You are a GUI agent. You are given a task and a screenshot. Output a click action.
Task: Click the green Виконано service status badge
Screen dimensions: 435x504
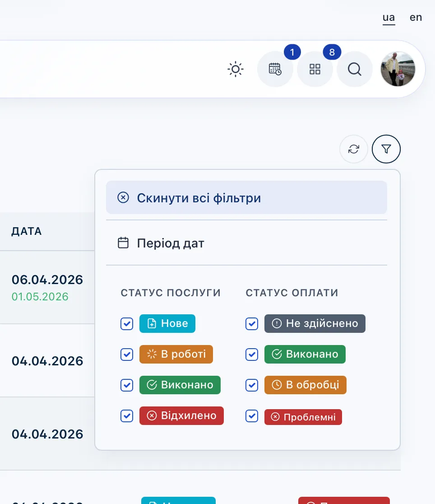(x=180, y=385)
